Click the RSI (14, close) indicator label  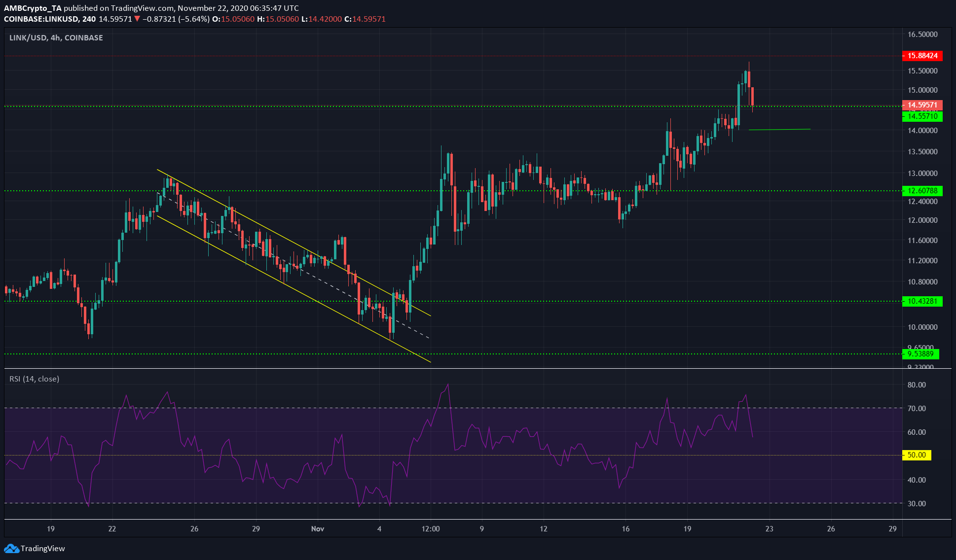click(x=34, y=379)
